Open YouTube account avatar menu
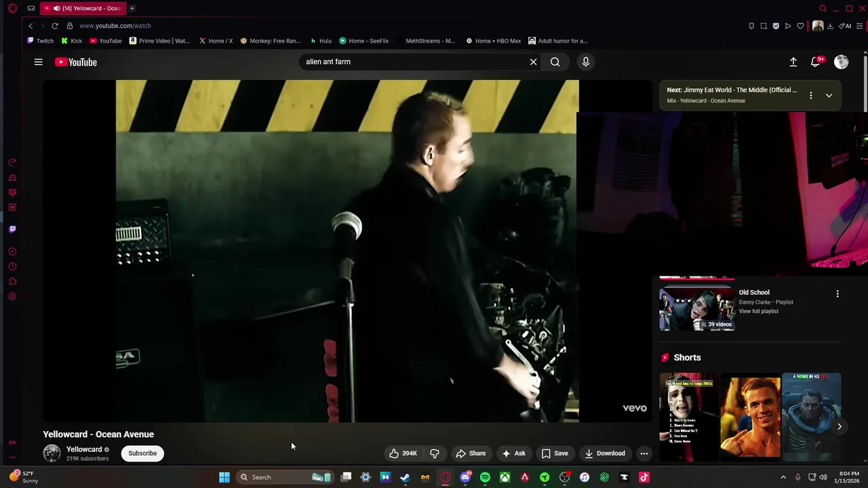This screenshot has height=488, width=868. pos(842,62)
